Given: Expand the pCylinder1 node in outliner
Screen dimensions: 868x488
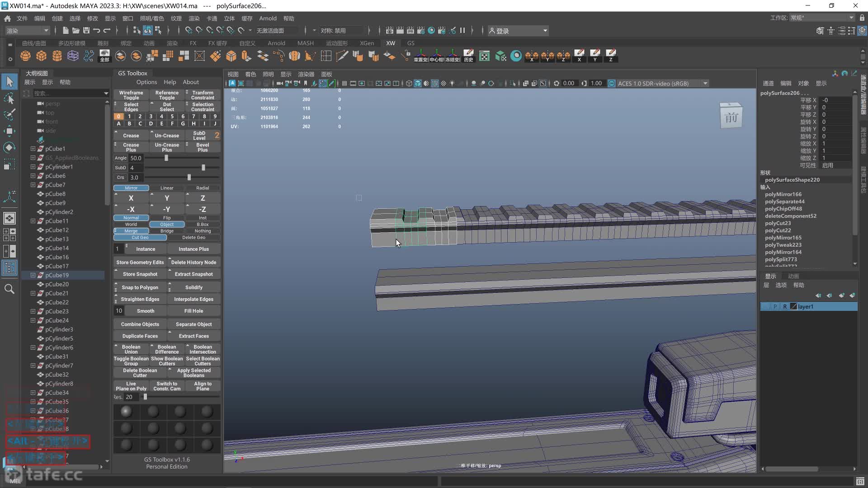Looking at the screenshot, I should pyautogui.click(x=33, y=167).
